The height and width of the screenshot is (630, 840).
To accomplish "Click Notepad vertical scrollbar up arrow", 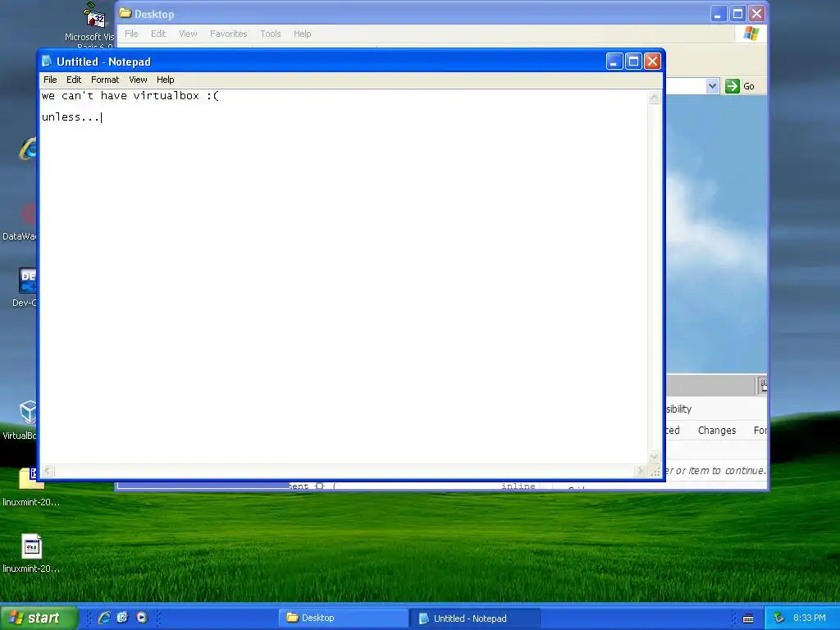I will click(x=654, y=98).
